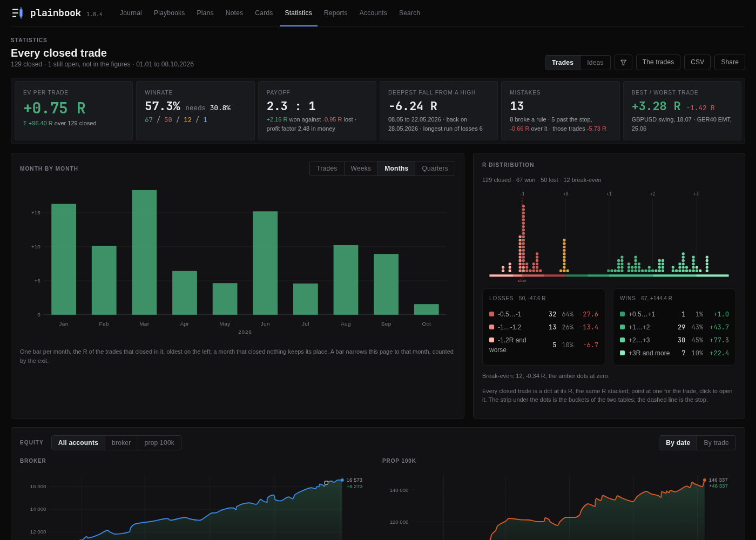Click the 57.3% winrate figure

pyautogui.click(x=163, y=106)
